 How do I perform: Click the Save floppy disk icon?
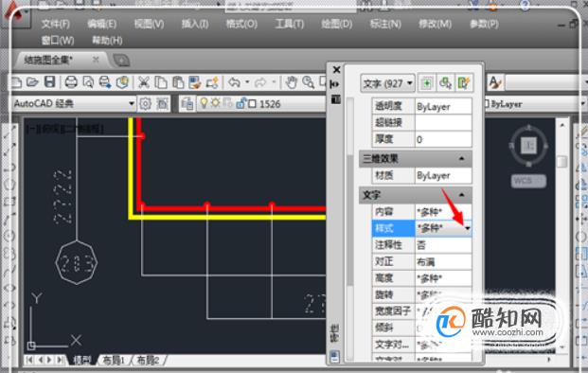coord(50,81)
